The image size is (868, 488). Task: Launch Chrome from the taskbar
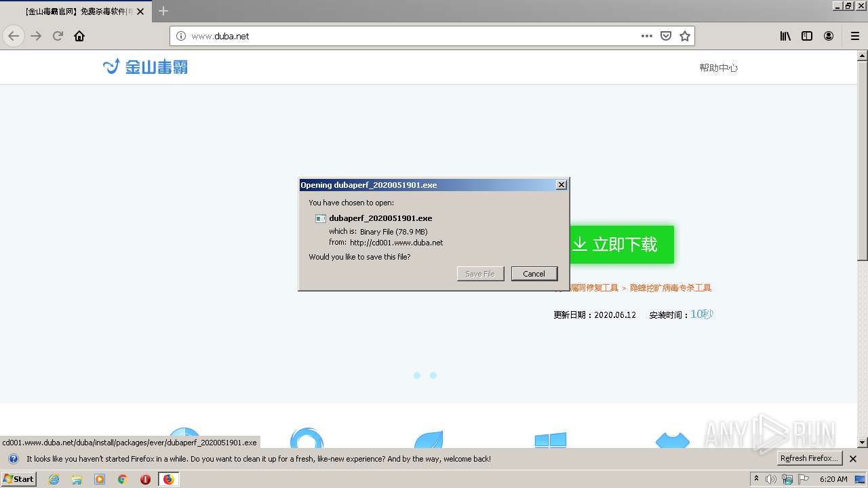[123, 479]
